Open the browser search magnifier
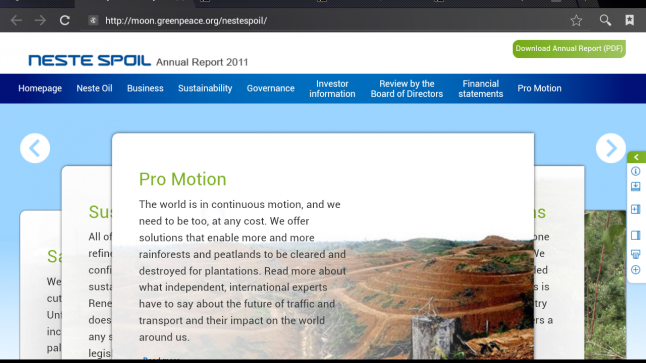 point(605,20)
